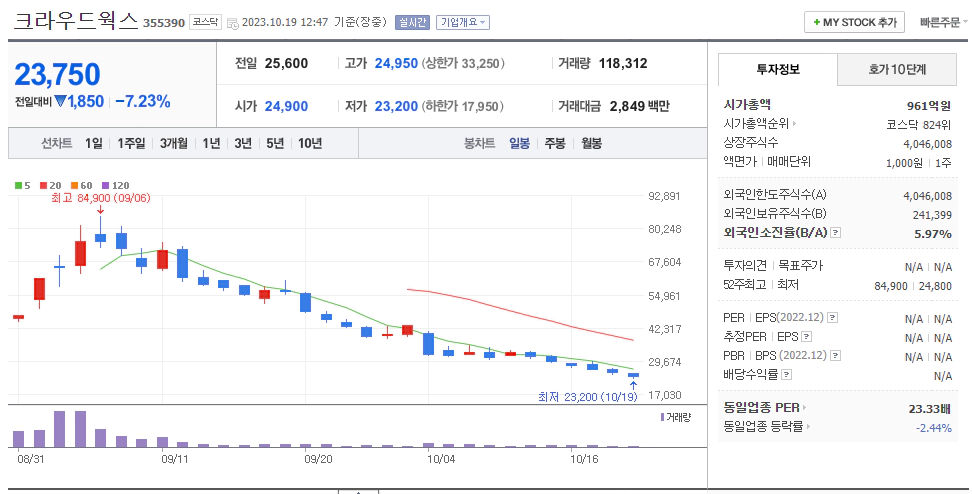Click the 외국인소진율 value 5.97%
The height and width of the screenshot is (494, 972).
tap(933, 234)
